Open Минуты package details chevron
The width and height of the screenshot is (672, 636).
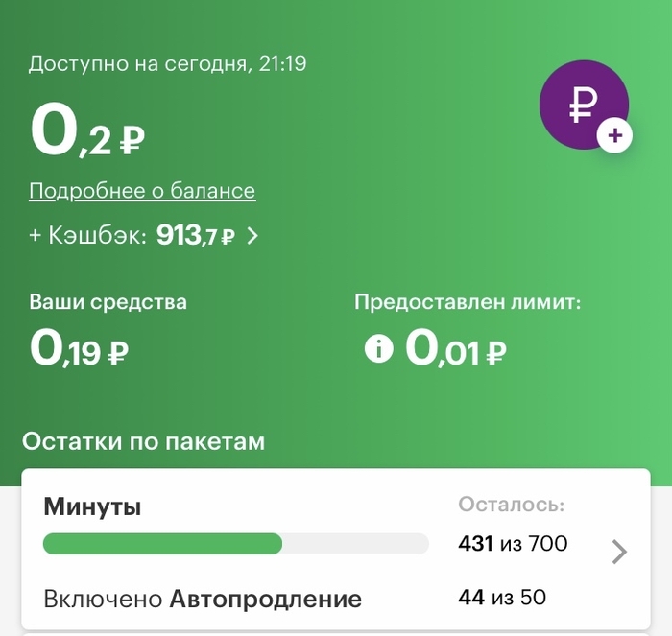click(620, 551)
